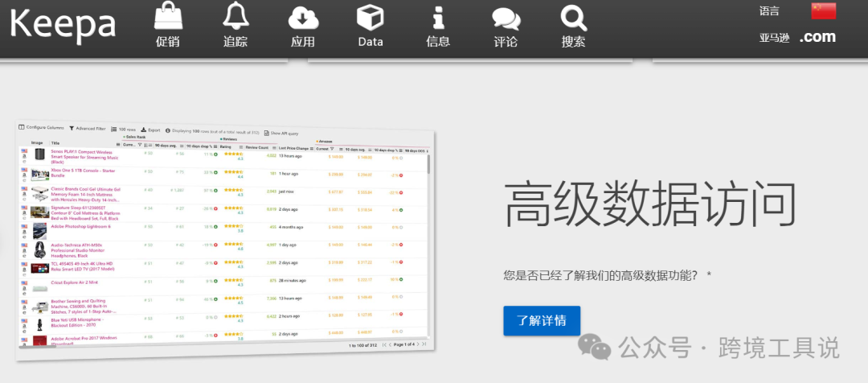Image resolution: width=868 pixels, height=383 pixels.
Task: Click the 高级数据访问 heading
Action: [650, 204]
